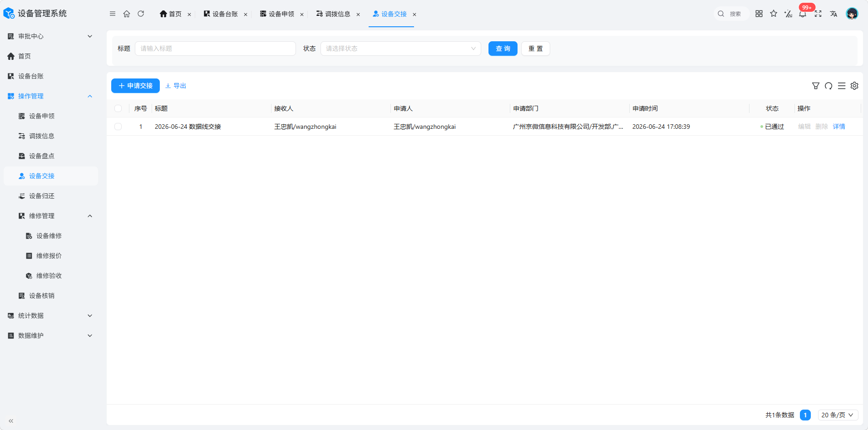Click the 申请交接 button
This screenshot has width=868, height=430.
click(135, 86)
